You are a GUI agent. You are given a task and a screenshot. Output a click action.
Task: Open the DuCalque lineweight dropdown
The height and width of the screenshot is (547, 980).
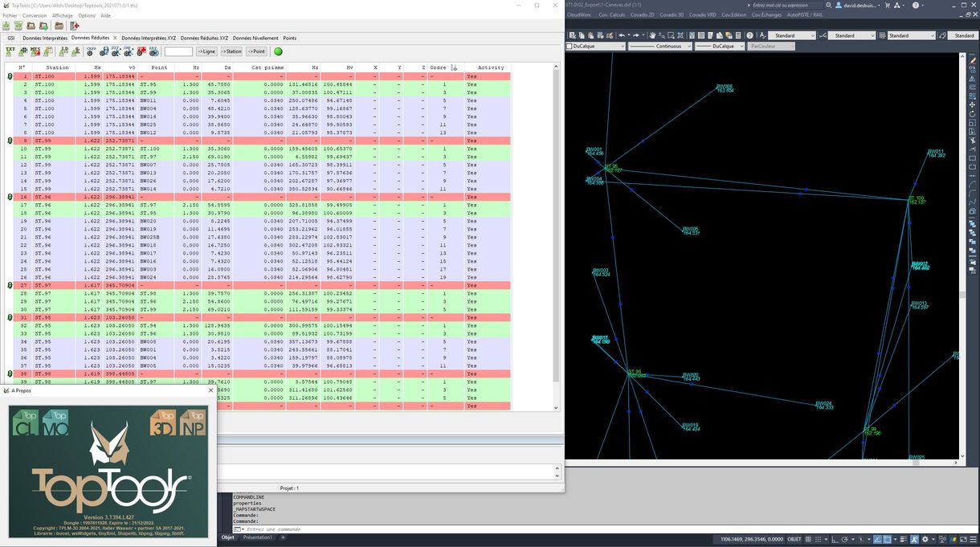720,46
